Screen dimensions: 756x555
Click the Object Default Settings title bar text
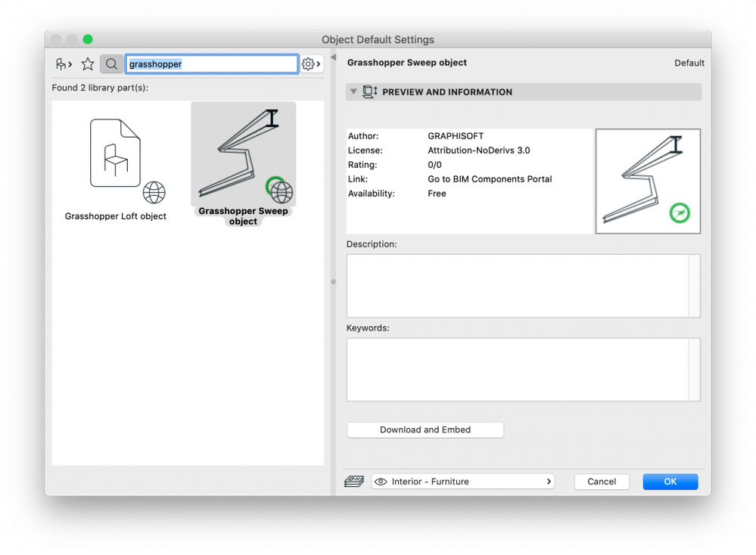(378, 40)
